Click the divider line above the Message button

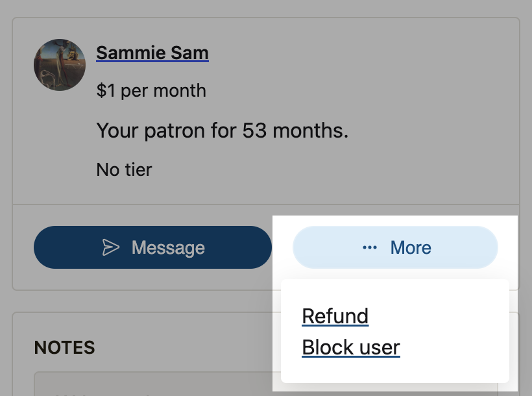point(266,204)
